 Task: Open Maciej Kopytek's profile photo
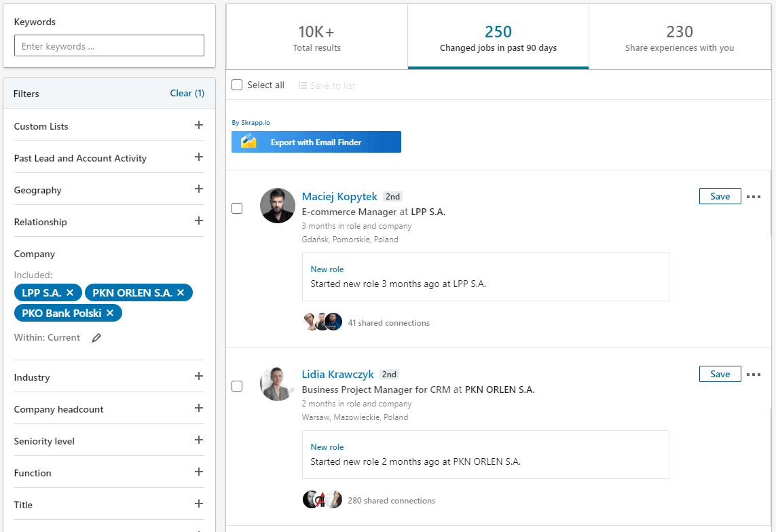coord(278,206)
